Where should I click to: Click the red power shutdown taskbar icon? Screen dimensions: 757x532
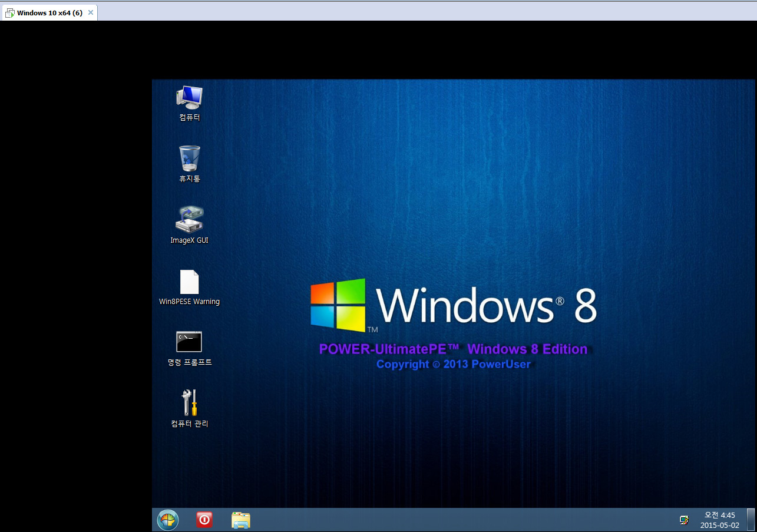coord(204,520)
